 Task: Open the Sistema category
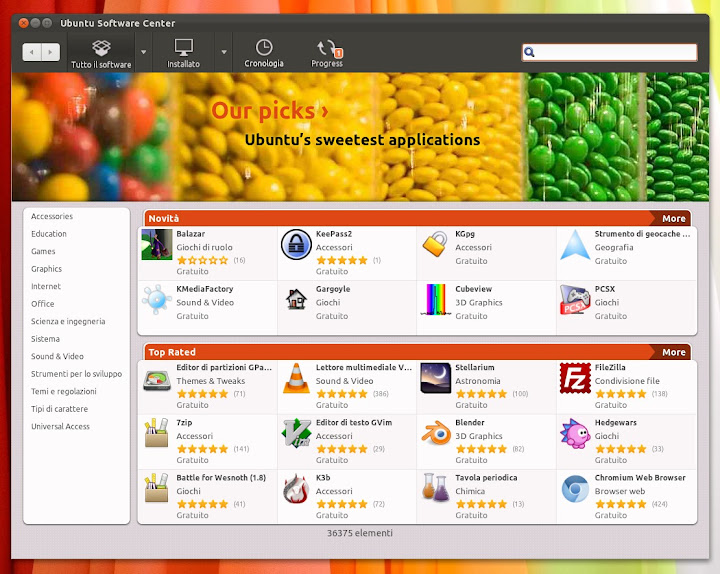[45, 339]
